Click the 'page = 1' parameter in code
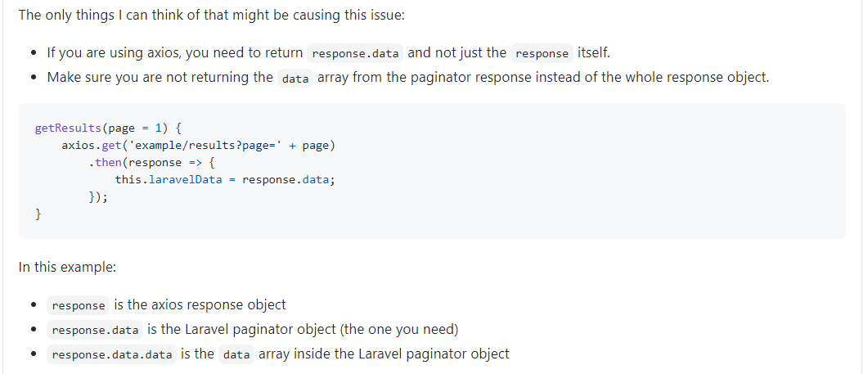 coord(137,128)
